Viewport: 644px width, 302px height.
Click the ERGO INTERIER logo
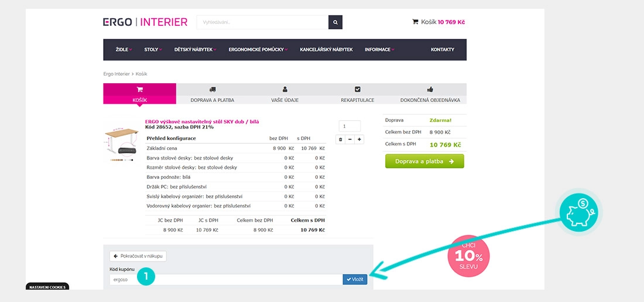click(x=145, y=22)
